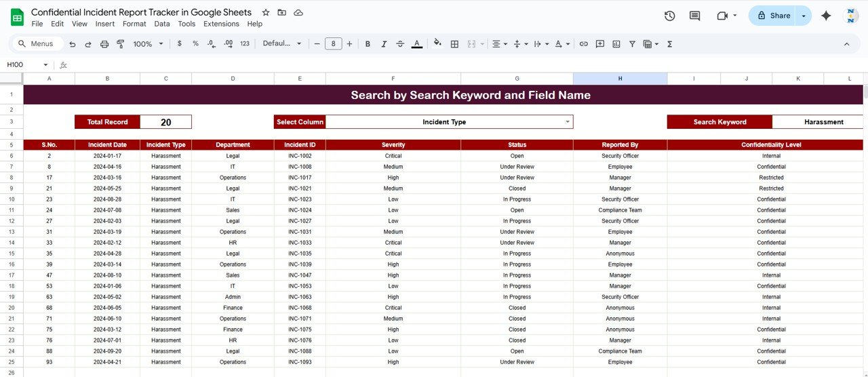
Task: Open the font family dropdown
Action: click(x=282, y=44)
